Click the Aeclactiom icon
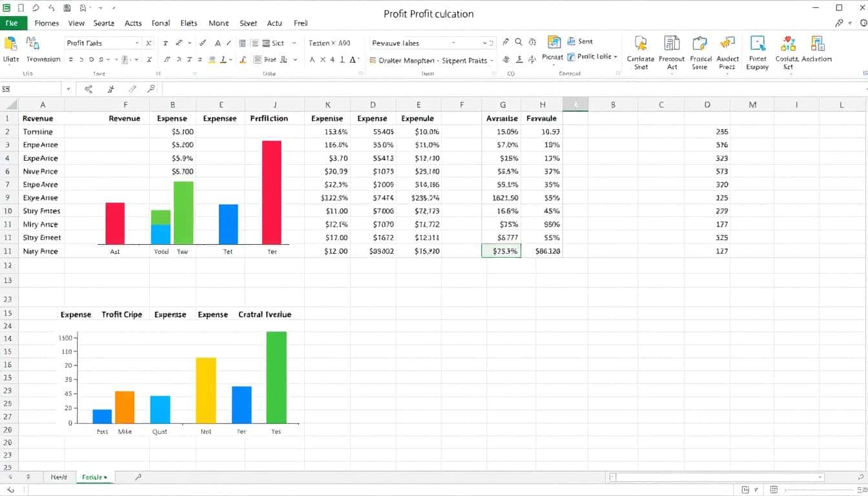 pos(818,43)
